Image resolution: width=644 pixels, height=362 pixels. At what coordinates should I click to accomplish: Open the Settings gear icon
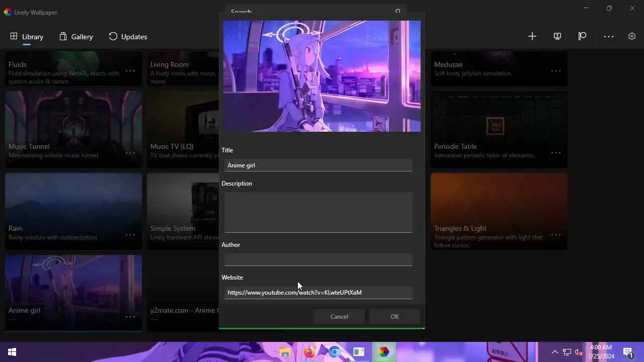tap(632, 36)
